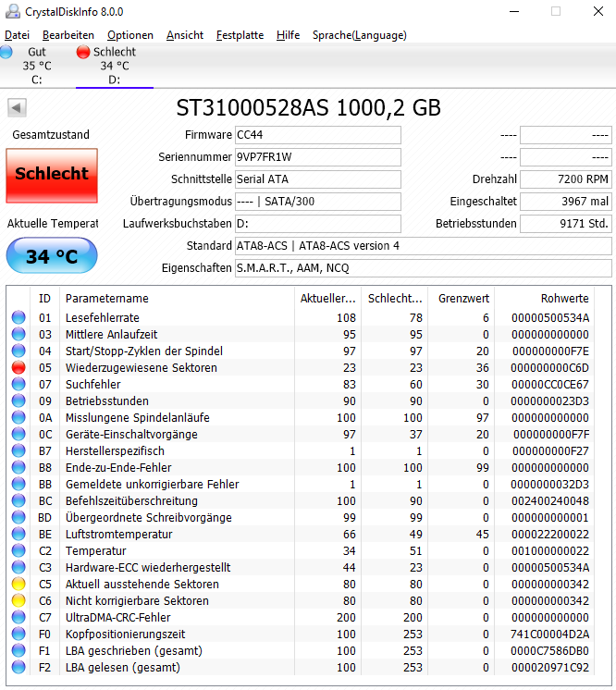
Task: Click status icon for LBA gelesen (gesamt)
Action: click(x=18, y=667)
